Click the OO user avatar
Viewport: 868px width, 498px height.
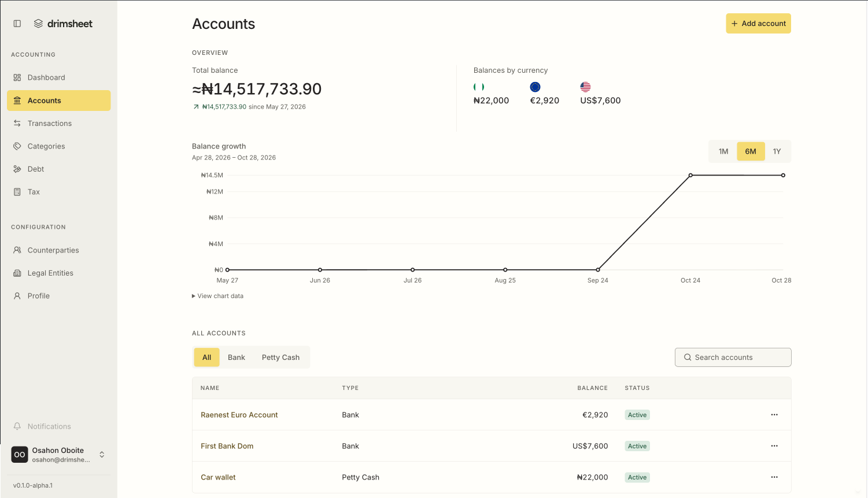click(20, 455)
